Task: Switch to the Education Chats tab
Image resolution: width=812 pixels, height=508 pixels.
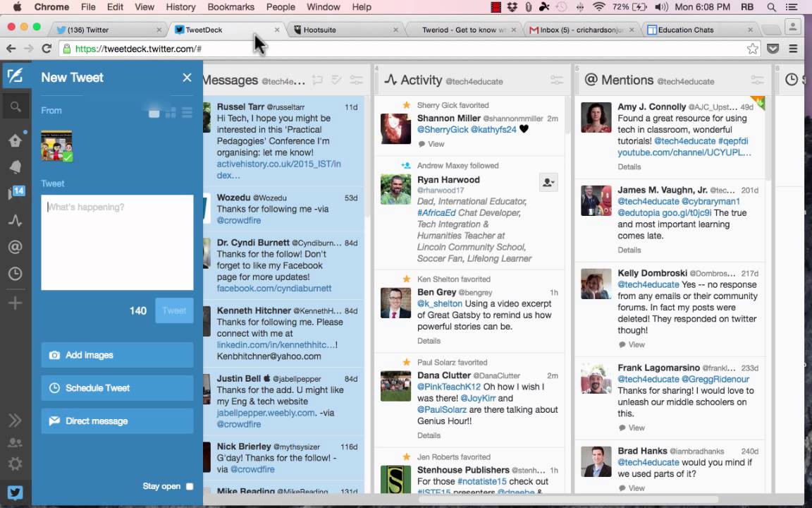Action: (699, 30)
